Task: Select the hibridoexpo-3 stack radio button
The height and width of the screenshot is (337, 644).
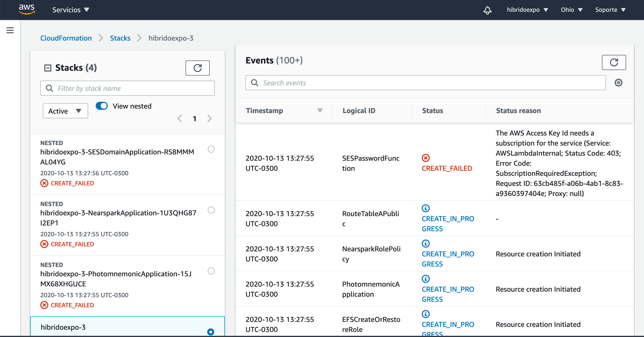Action: (211, 332)
